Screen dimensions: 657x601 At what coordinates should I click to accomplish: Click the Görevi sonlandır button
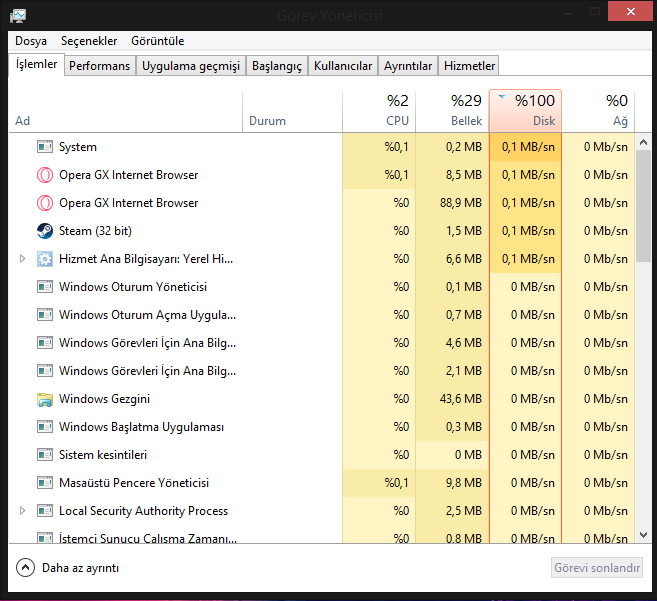[x=597, y=568]
